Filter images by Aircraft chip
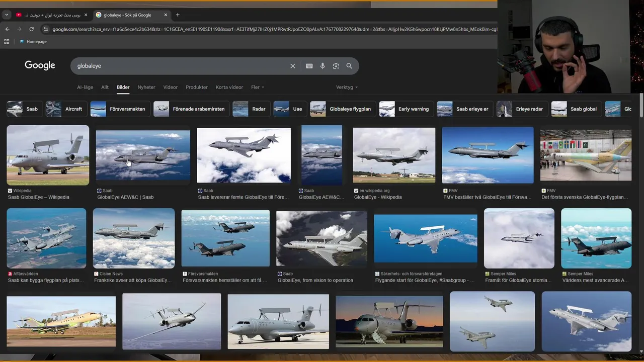The height and width of the screenshot is (362, 644). tap(66, 109)
